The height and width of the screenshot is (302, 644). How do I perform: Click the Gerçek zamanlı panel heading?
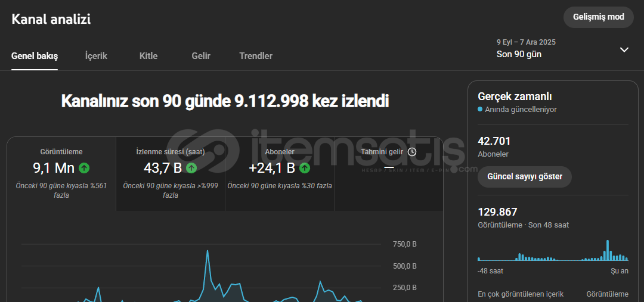[515, 96]
